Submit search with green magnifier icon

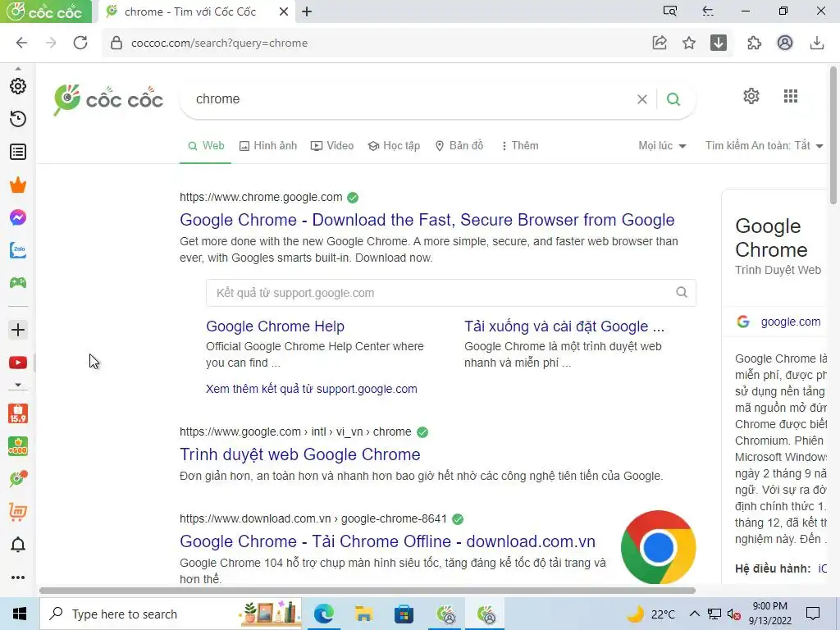[x=673, y=99]
